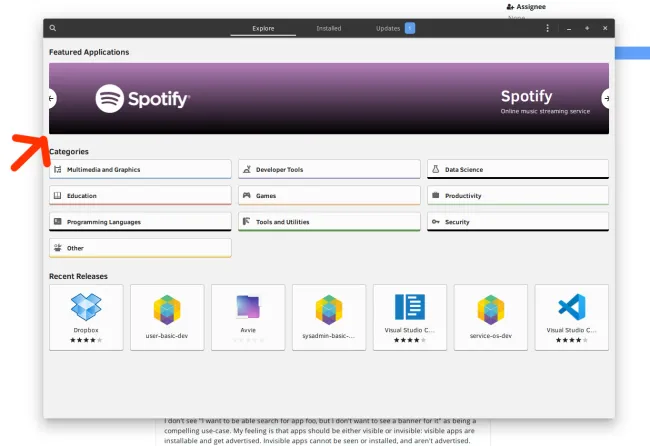Open Multimedia and Graphics category
This screenshot has width=650, height=446.
140,169
